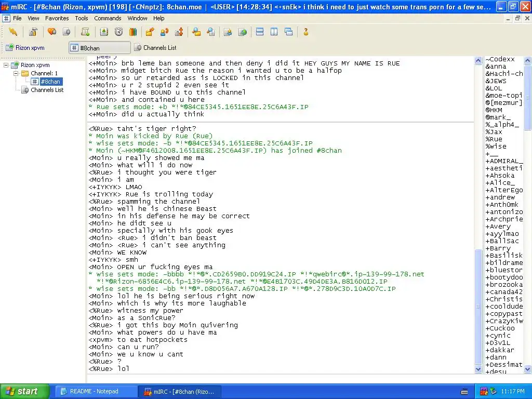Open the View menu

(x=33, y=18)
